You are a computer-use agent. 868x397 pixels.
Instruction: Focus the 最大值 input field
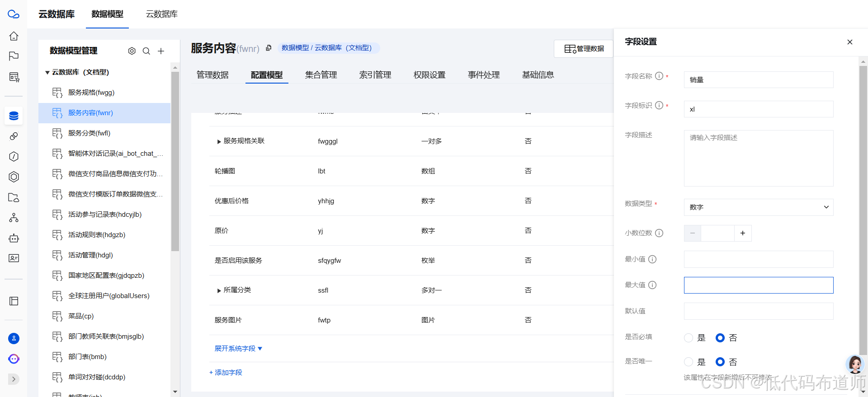coord(759,285)
